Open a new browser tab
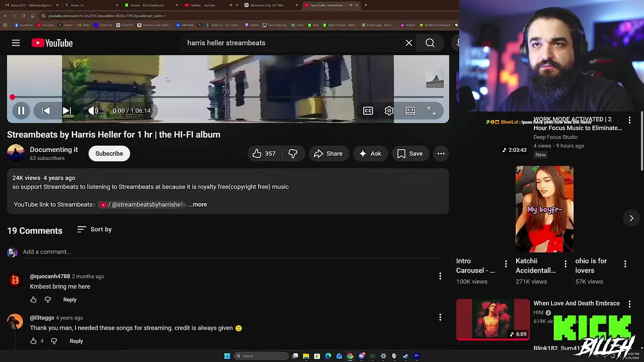Screen dimensions: 644x362 [366, 5]
